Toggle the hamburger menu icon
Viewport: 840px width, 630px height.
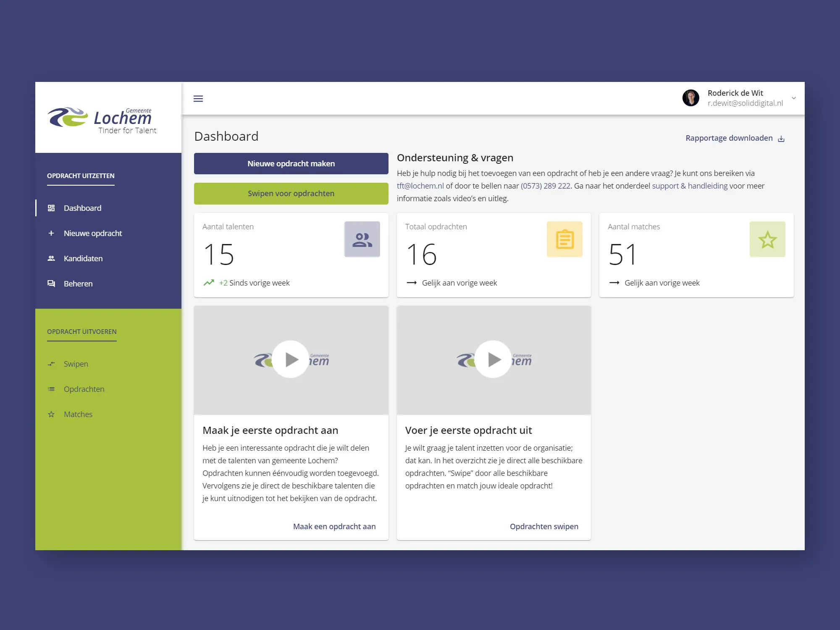(198, 99)
